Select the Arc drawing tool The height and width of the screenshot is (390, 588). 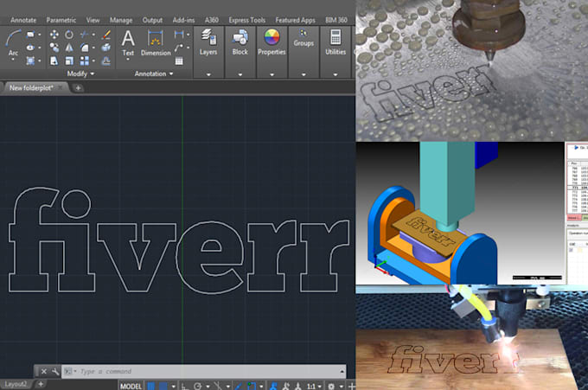point(13,42)
